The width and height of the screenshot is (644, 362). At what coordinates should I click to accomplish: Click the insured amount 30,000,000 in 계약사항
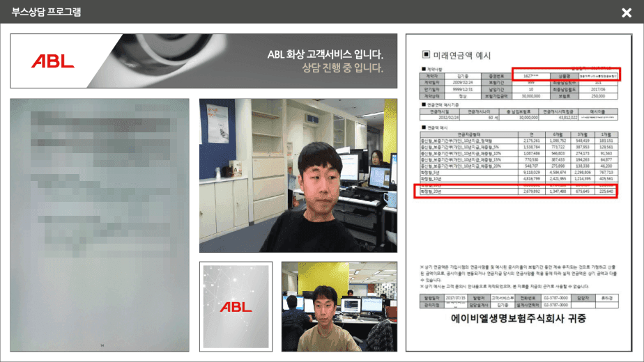(531, 96)
